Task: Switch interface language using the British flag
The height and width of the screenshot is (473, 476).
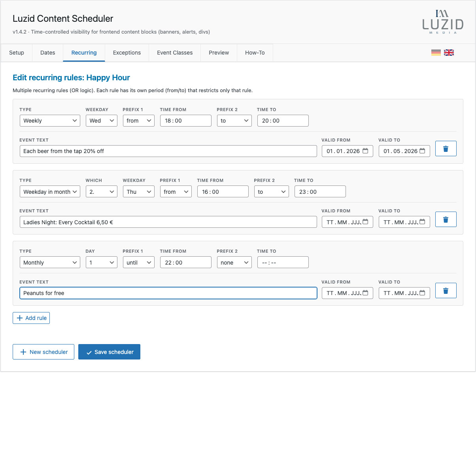Action: (449, 52)
